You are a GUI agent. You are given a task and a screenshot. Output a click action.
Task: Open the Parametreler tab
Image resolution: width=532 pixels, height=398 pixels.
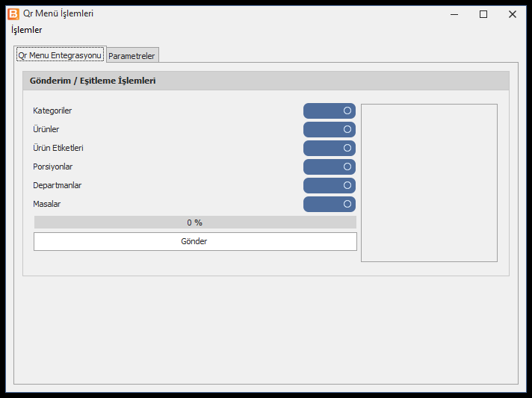(x=132, y=55)
